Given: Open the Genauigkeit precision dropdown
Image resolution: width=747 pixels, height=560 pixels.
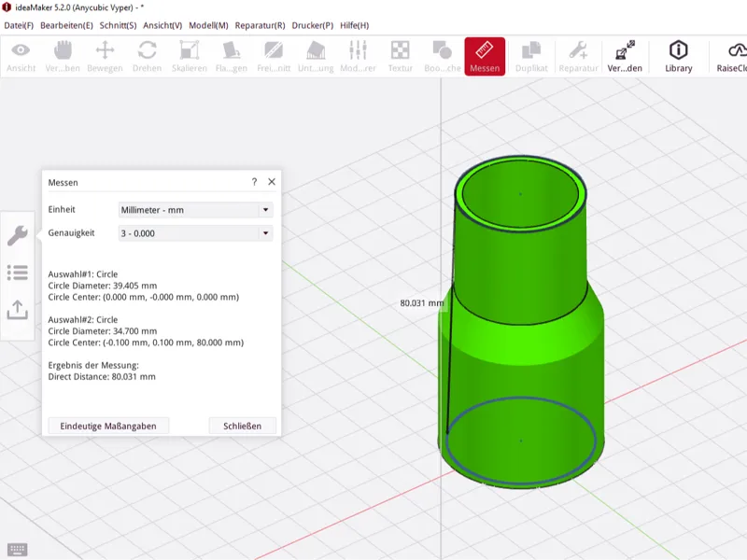Looking at the screenshot, I should [195, 233].
